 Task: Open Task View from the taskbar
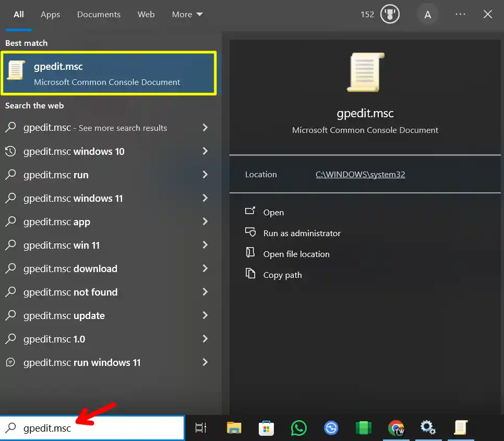pyautogui.click(x=201, y=427)
